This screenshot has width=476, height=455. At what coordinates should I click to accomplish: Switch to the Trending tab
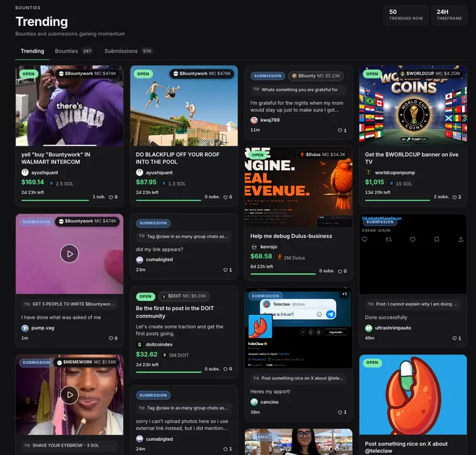(x=32, y=51)
